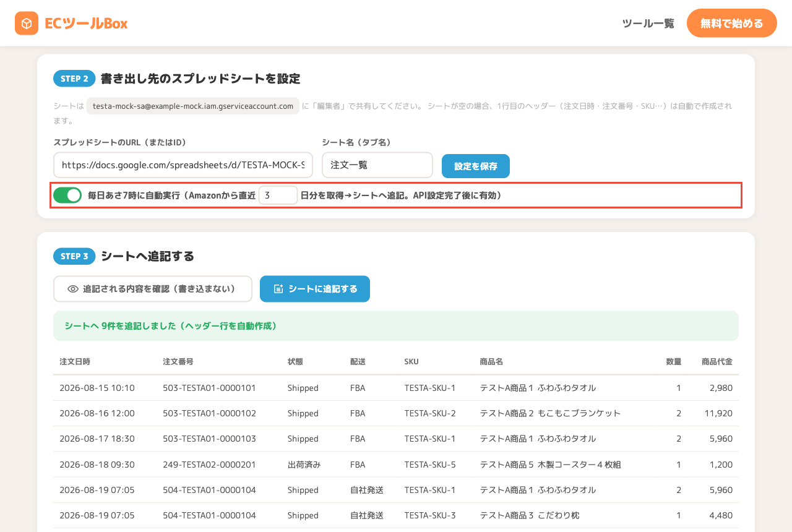Open ツール一覧 in the top navigation
This screenshot has width=792, height=532.
[648, 24]
